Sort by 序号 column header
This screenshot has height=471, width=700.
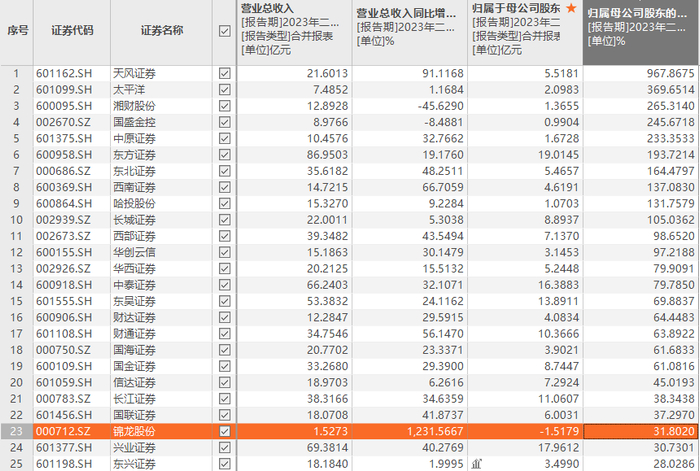pos(17,31)
